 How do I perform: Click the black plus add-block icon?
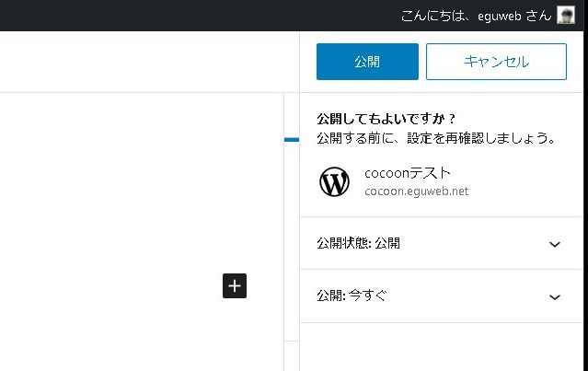pos(235,285)
